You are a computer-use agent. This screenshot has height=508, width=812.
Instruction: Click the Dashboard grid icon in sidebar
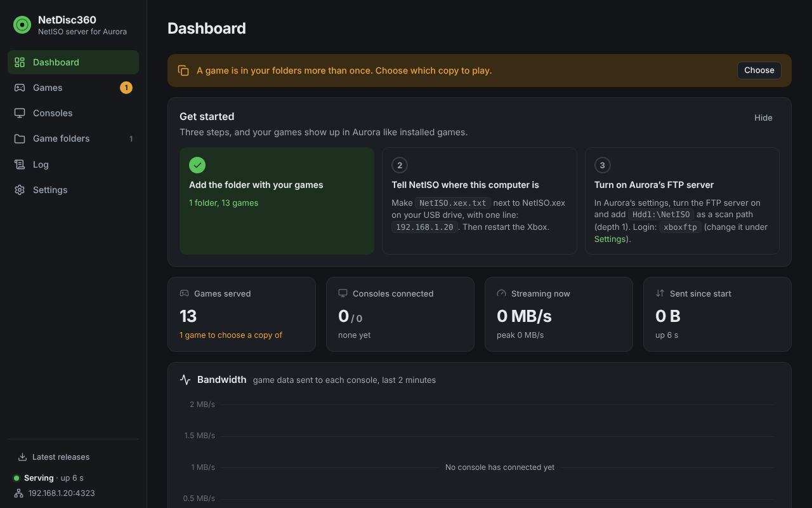point(20,62)
